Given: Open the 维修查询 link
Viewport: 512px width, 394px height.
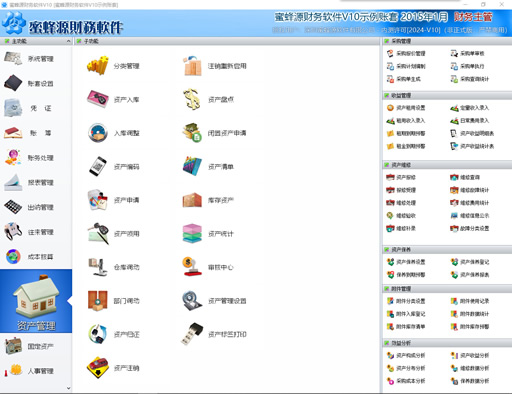Looking at the screenshot, I should [465, 177].
